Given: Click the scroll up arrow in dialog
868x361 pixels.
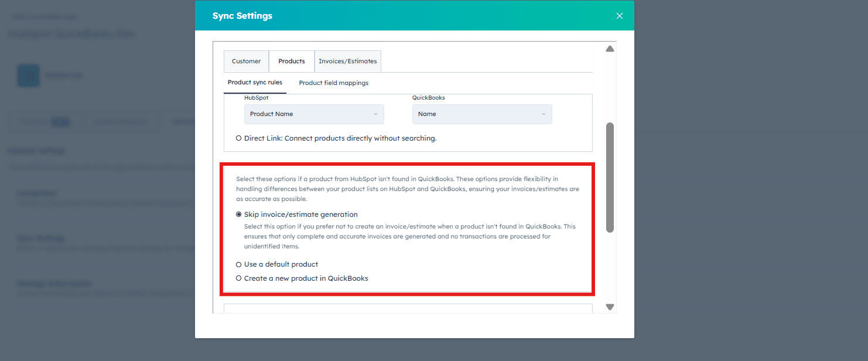Looking at the screenshot, I should [x=610, y=49].
